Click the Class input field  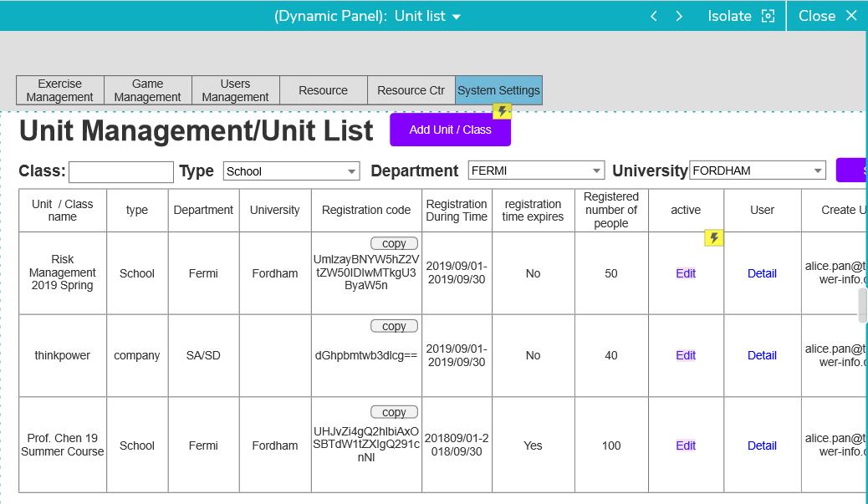point(121,172)
